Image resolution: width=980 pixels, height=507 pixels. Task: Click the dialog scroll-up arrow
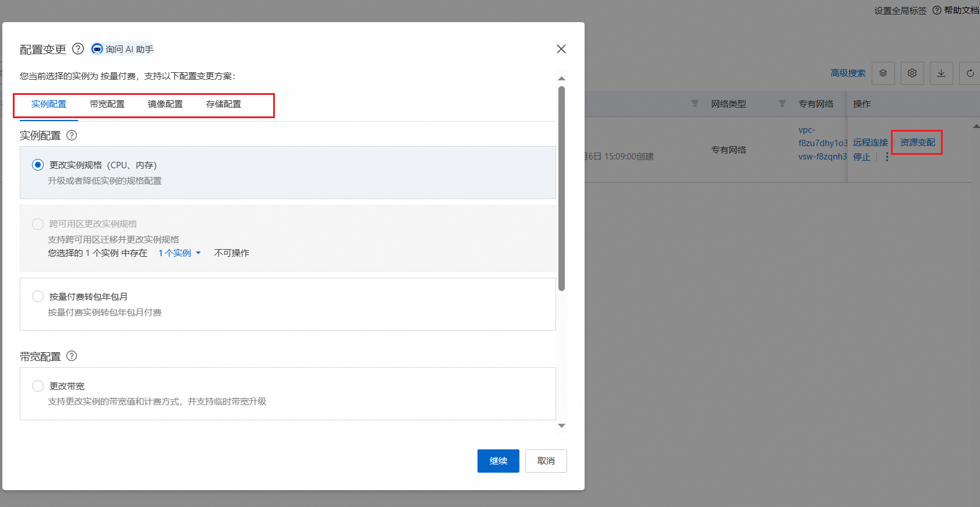tap(562, 78)
